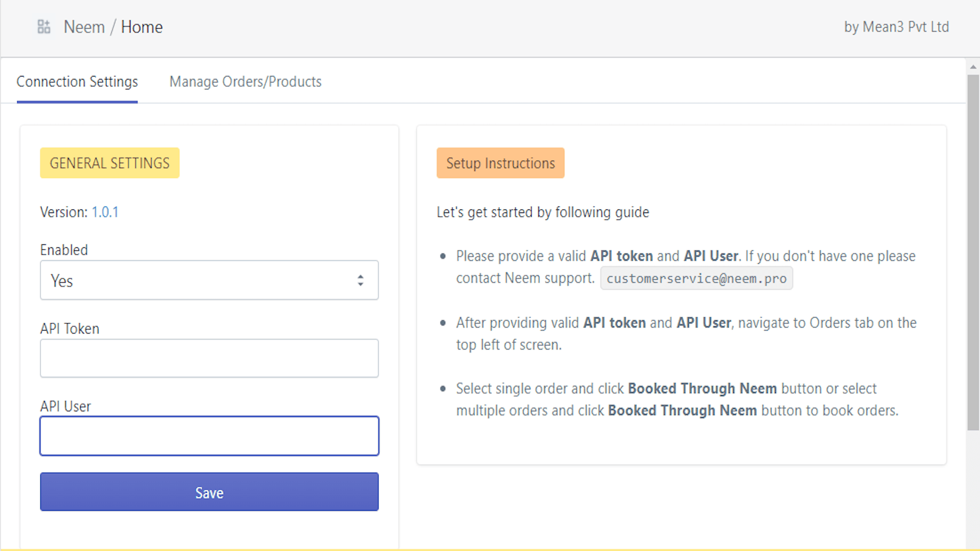The width and height of the screenshot is (980, 551).
Task: Click the by Mean3 Pvt Ltd text
Action: coord(896,27)
